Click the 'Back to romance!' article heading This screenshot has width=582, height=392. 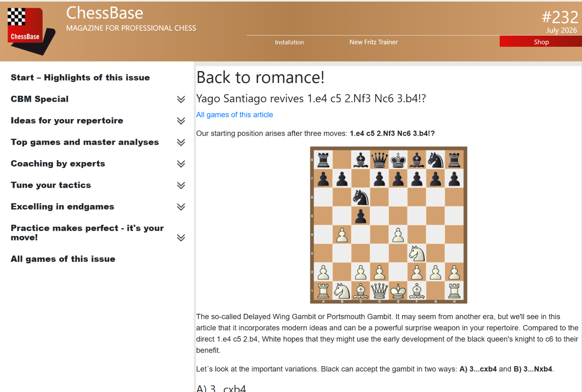point(260,77)
